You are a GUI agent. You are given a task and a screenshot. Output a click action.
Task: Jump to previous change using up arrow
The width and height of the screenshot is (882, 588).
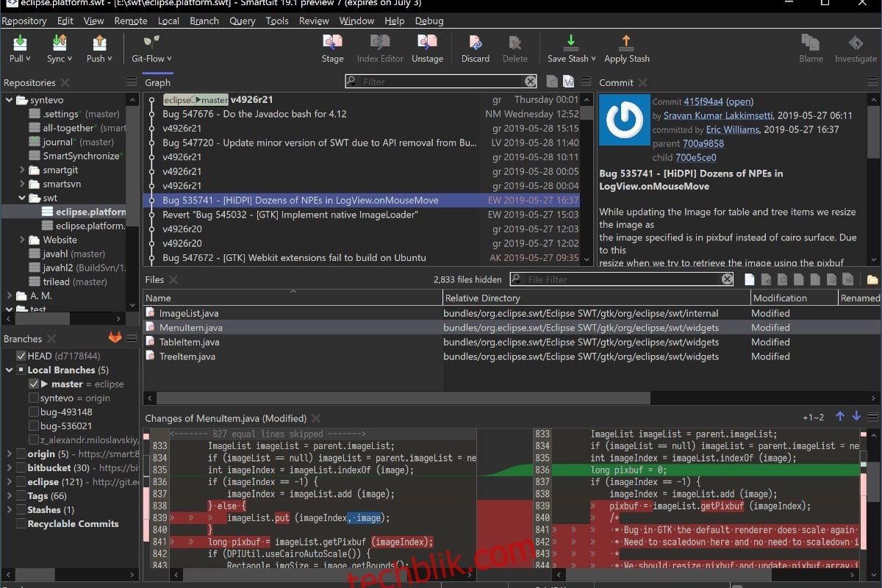pyautogui.click(x=840, y=417)
